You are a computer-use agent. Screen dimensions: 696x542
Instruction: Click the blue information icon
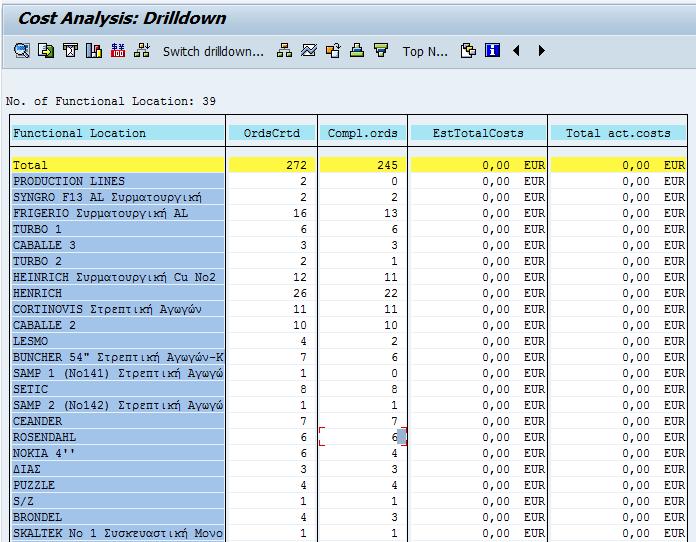[492, 51]
